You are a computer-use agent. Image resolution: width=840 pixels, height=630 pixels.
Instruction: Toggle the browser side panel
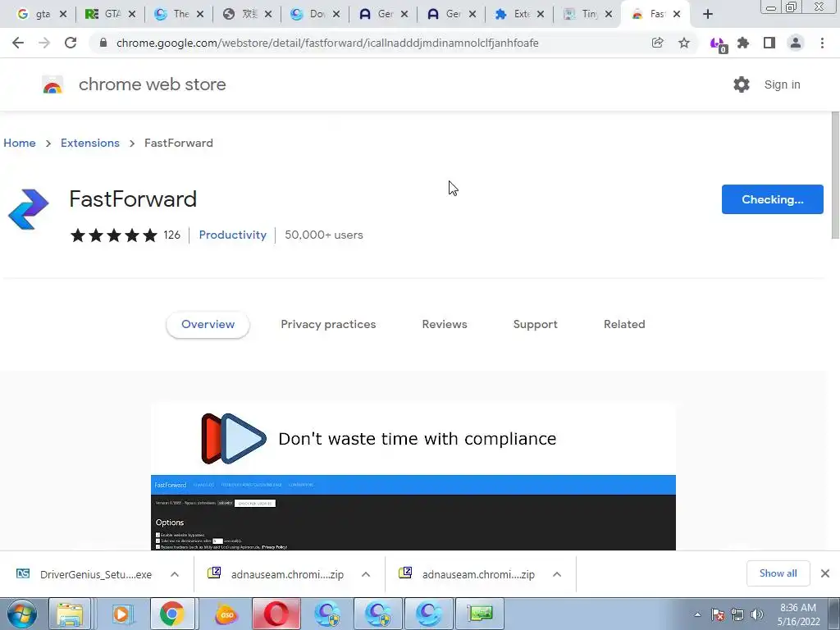pos(769,43)
